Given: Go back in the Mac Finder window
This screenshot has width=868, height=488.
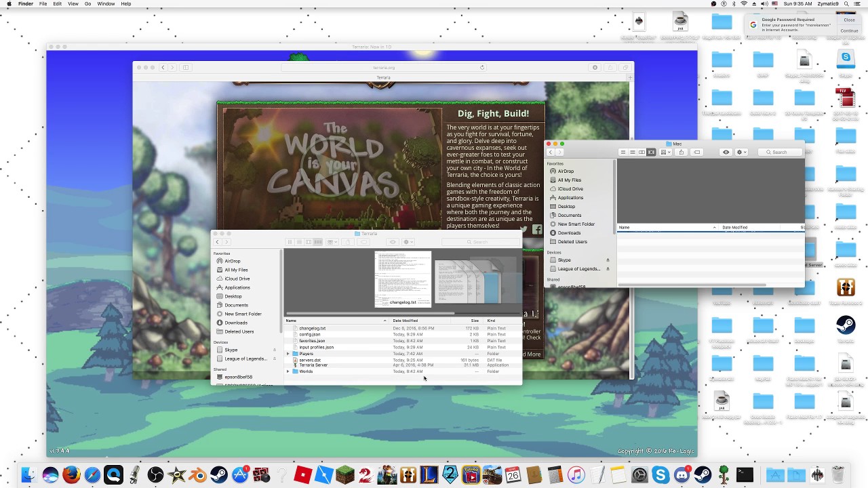Looking at the screenshot, I should 551,152.
